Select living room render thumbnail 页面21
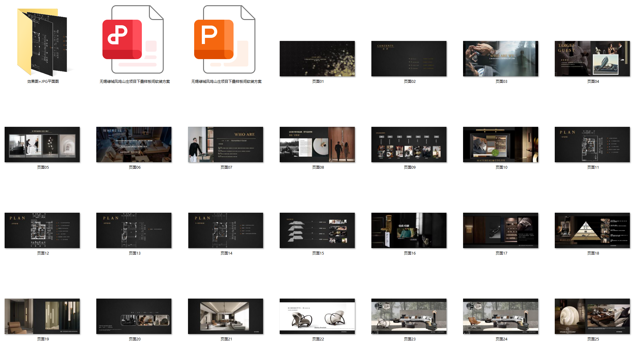Image resolution: width=644 pixels, height=354 pixels. (226, 316)
